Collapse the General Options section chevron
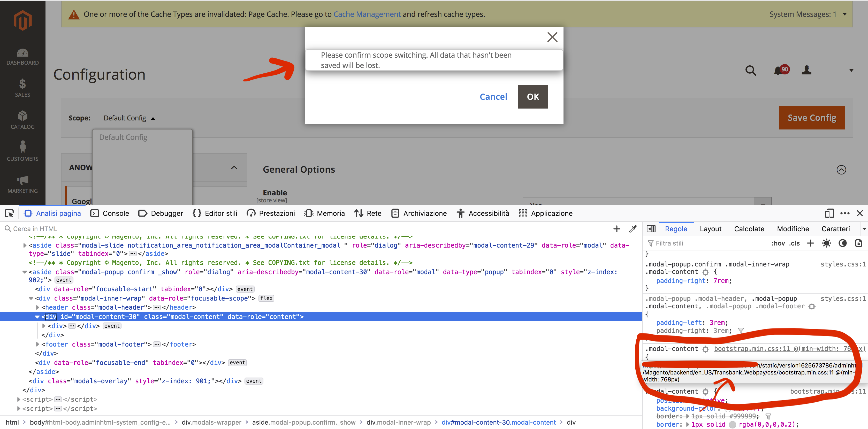Viewport: 868px width, 429px height. [841, 170]
